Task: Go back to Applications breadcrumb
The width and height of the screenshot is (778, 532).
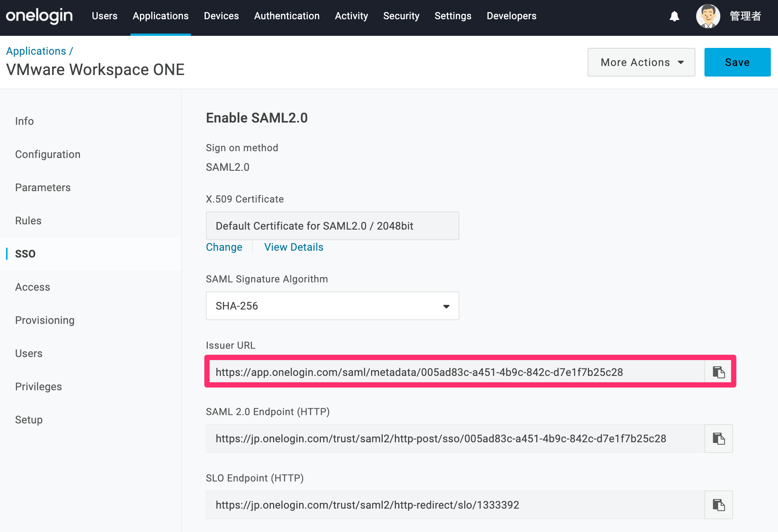Action: [x=36, y=51]
